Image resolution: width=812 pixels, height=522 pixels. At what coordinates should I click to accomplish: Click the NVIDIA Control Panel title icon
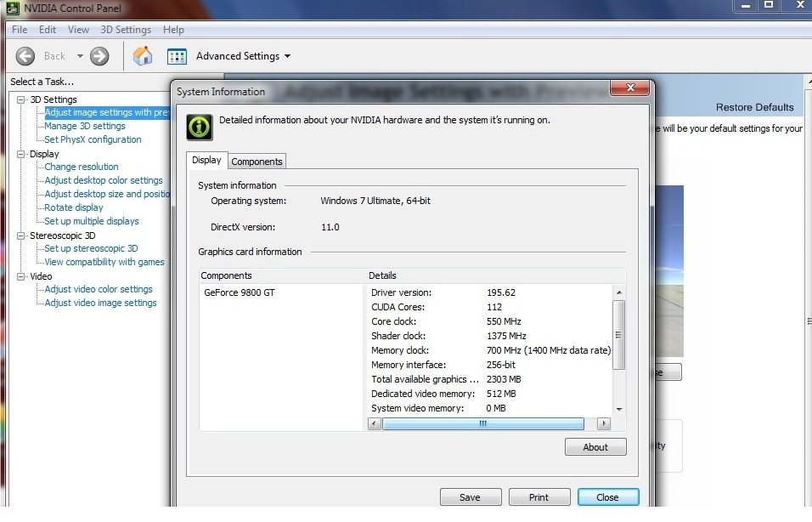[13, 9]
